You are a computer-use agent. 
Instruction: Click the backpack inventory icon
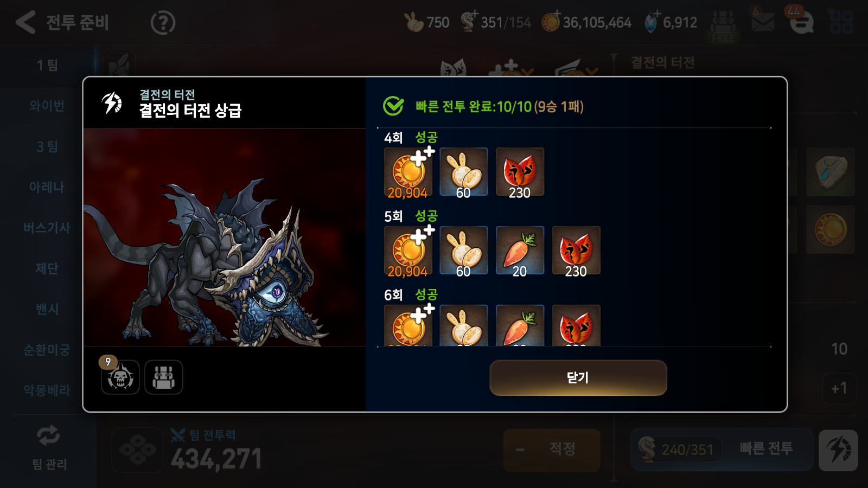pos(164,377)
